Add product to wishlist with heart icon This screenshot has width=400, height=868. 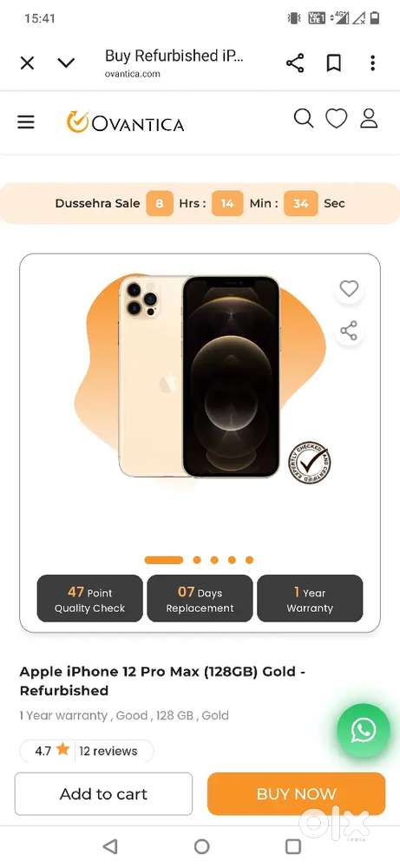pos(349,288)
